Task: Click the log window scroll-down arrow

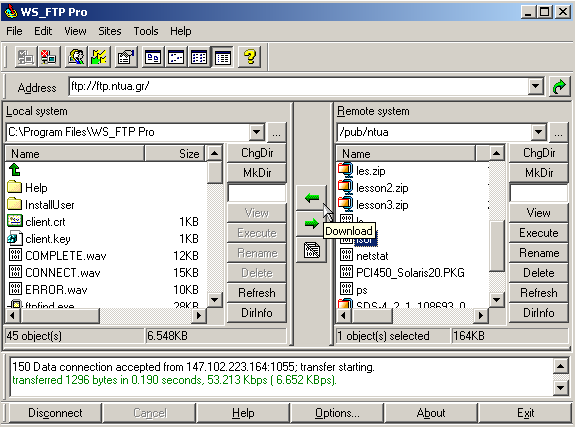Action: (561, 388)
